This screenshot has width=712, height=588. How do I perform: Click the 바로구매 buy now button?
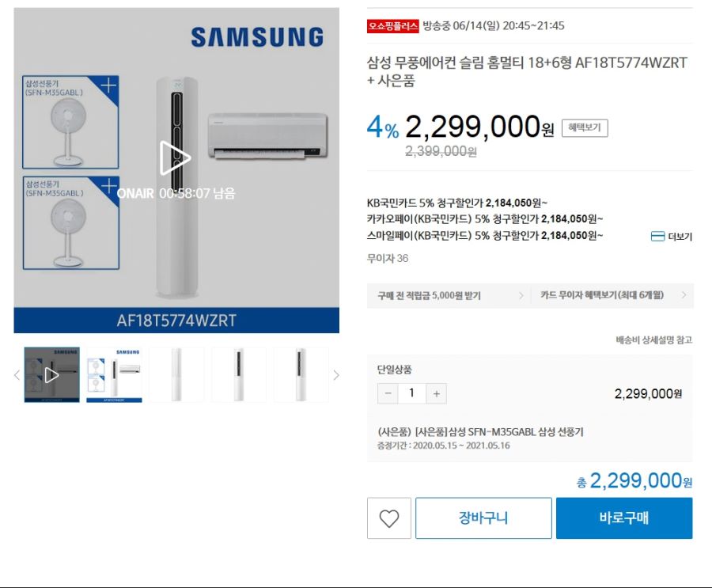(x=625, y=518)
